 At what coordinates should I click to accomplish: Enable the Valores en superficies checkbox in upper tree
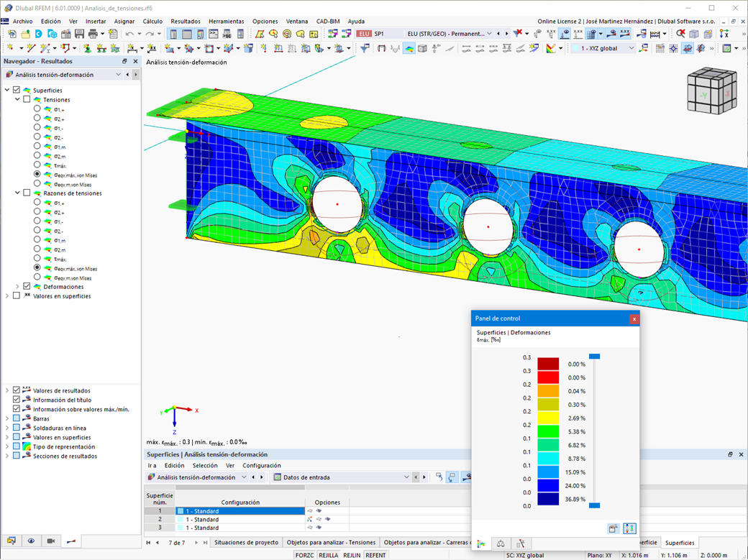click(17, 295)
